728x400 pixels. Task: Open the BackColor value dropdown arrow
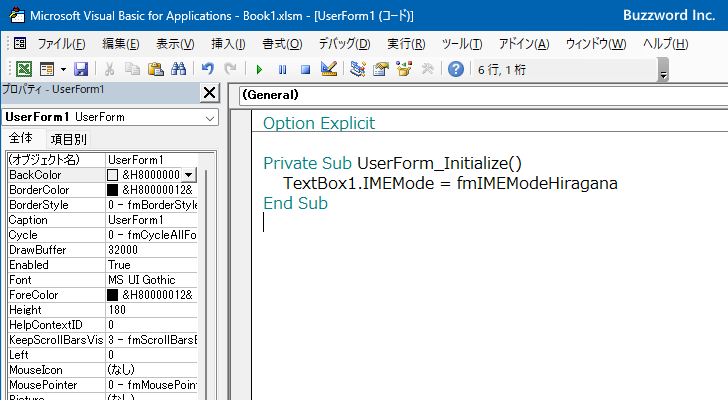click(188, 175)
